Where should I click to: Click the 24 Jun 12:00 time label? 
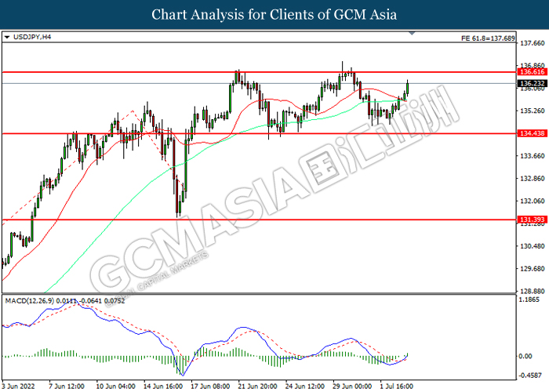305,387
